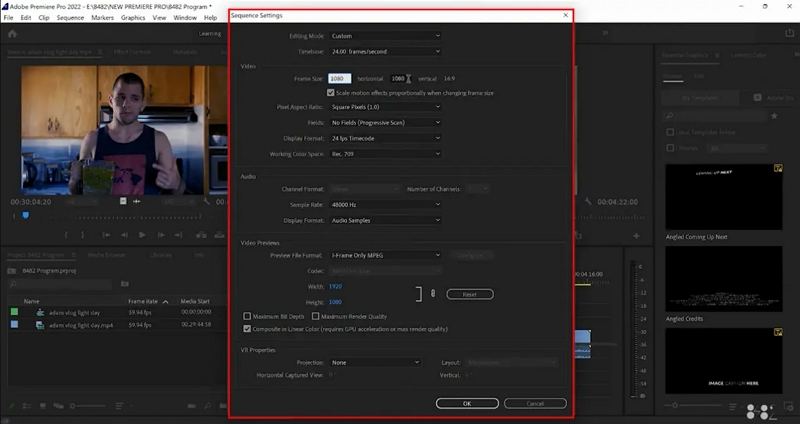Click the Project panel search field

[x=61, y=284]
